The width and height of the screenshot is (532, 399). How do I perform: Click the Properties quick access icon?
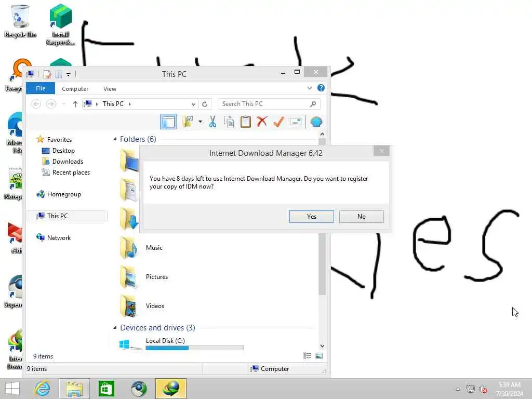click(x=47, y=74)
